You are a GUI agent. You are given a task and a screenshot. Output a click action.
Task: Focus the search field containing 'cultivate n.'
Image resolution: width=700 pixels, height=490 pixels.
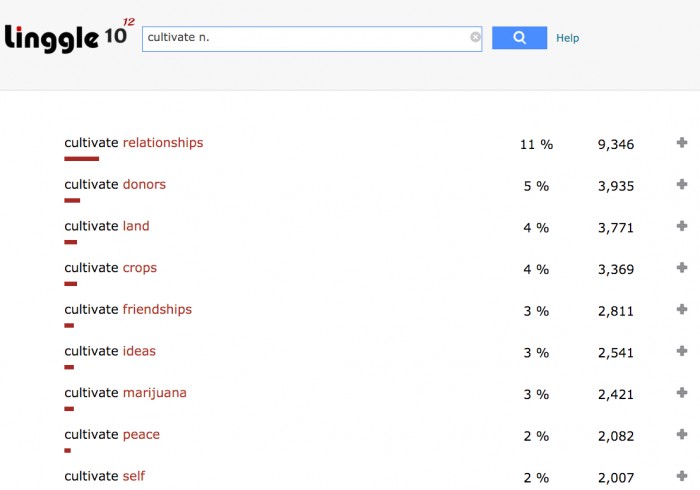[x=305, y=38]
